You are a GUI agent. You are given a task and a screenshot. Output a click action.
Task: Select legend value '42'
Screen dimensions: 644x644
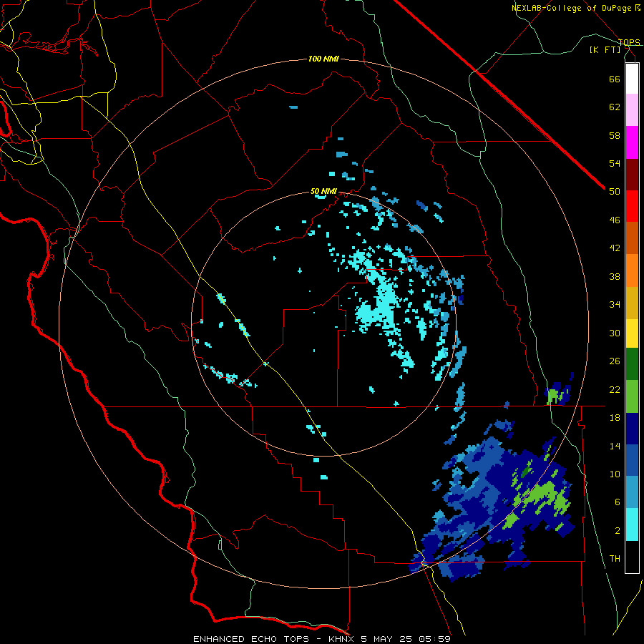[615, 248]
